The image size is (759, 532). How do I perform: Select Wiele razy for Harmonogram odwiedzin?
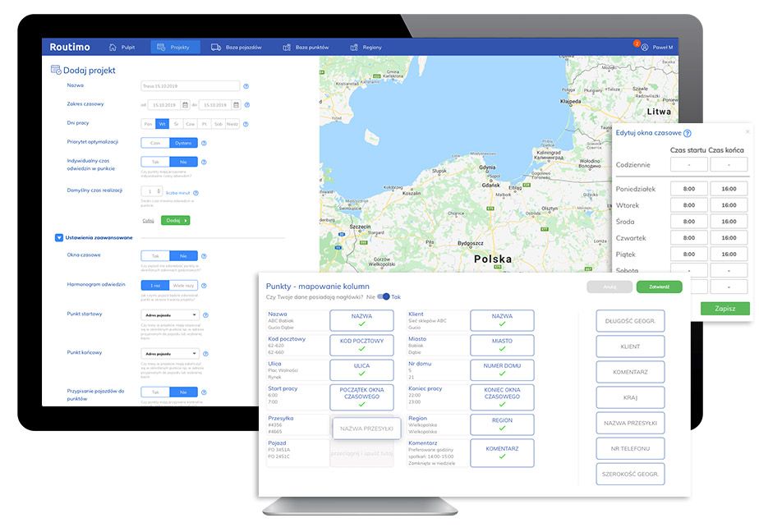pos(183,286)
